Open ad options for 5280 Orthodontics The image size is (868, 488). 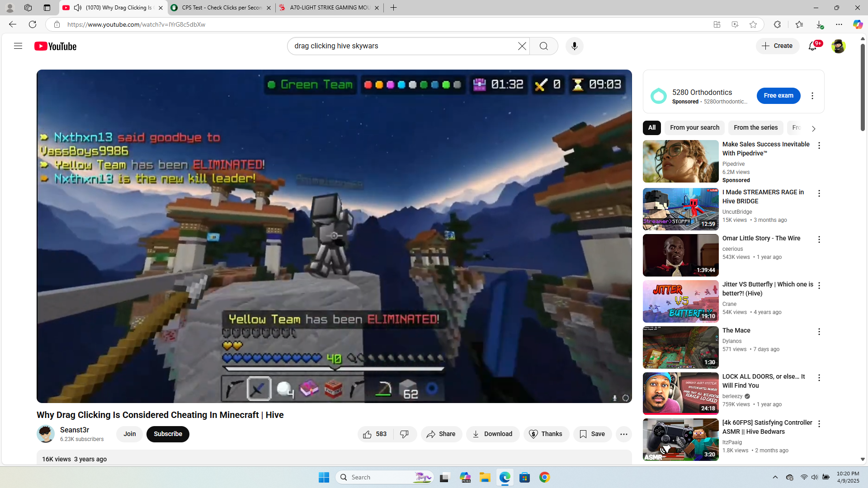tap(812, 96)
